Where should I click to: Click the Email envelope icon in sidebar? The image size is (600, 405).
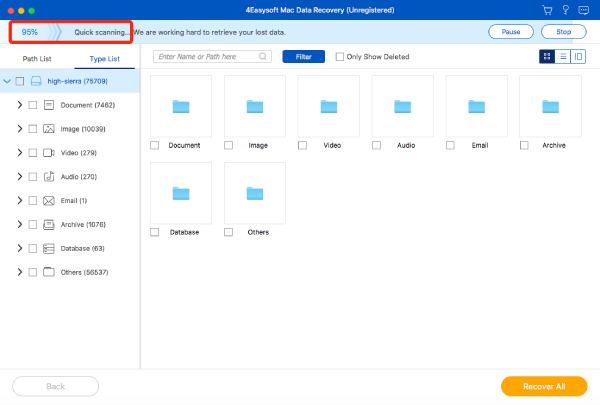(x=49, y=201)
